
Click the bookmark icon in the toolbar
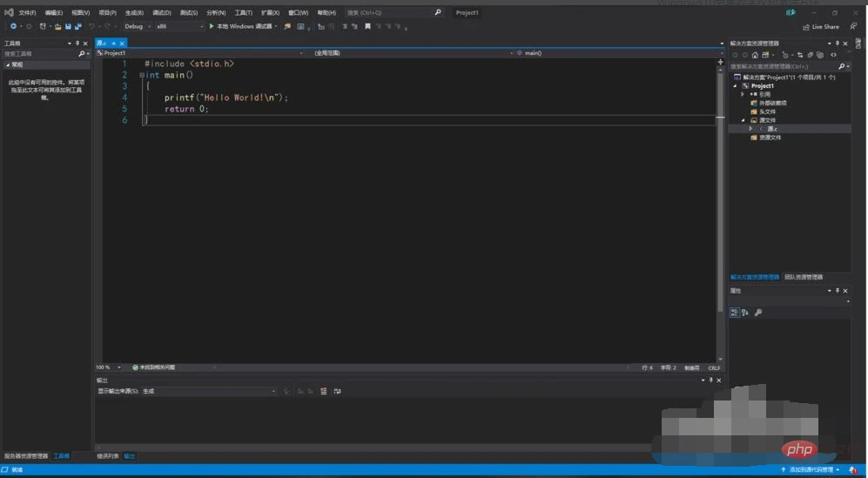coord(367,26)
